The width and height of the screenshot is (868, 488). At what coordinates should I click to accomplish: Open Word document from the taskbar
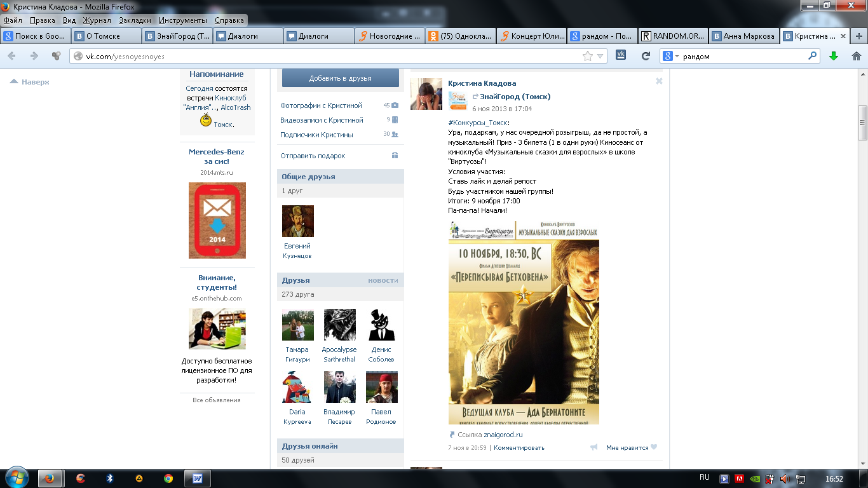pyautogui.click(x=197, y=478)
